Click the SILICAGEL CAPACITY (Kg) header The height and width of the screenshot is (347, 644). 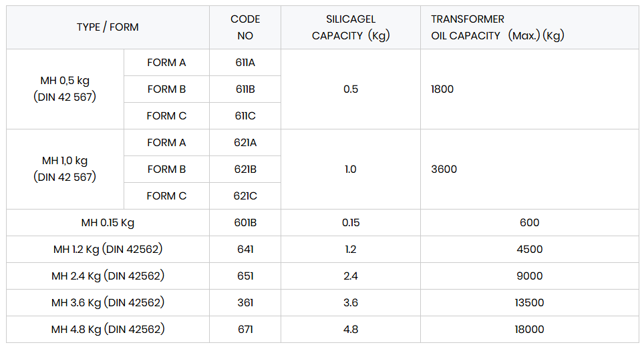tap(351, 27)
